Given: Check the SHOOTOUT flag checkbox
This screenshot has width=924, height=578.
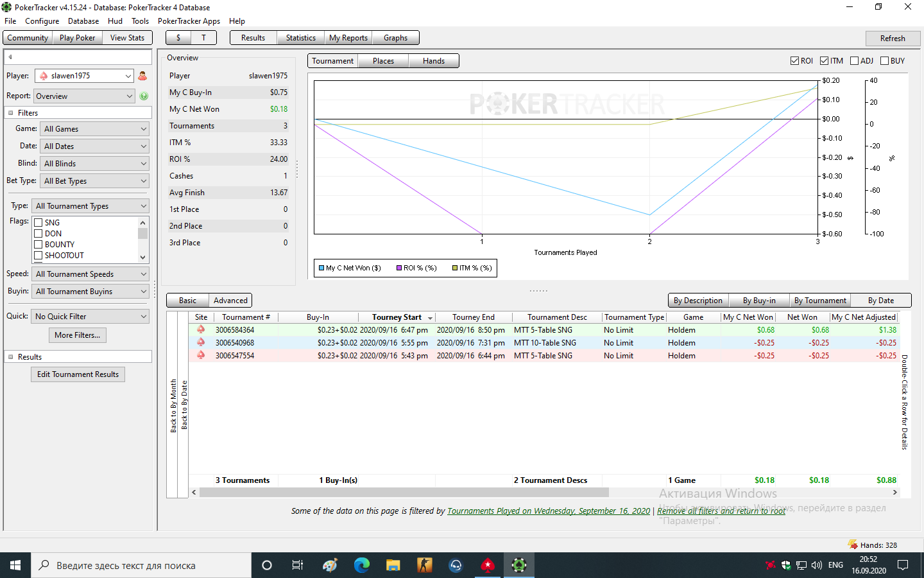Looking at the screenshot, I should [x=38, y=256].
